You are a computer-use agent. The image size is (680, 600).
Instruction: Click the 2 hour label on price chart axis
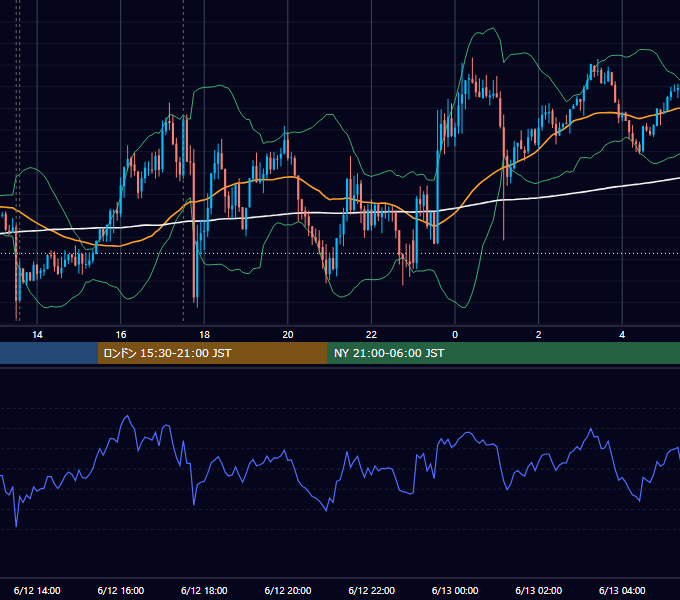click(x=539, y=335)
